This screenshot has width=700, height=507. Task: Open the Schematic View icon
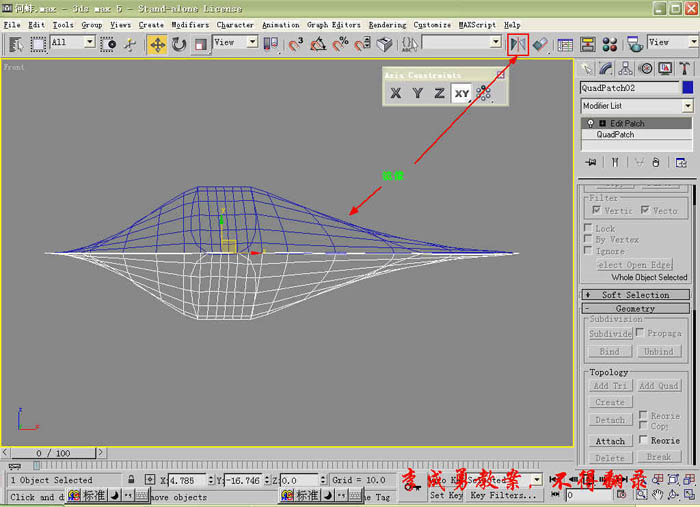coord(587,45)
